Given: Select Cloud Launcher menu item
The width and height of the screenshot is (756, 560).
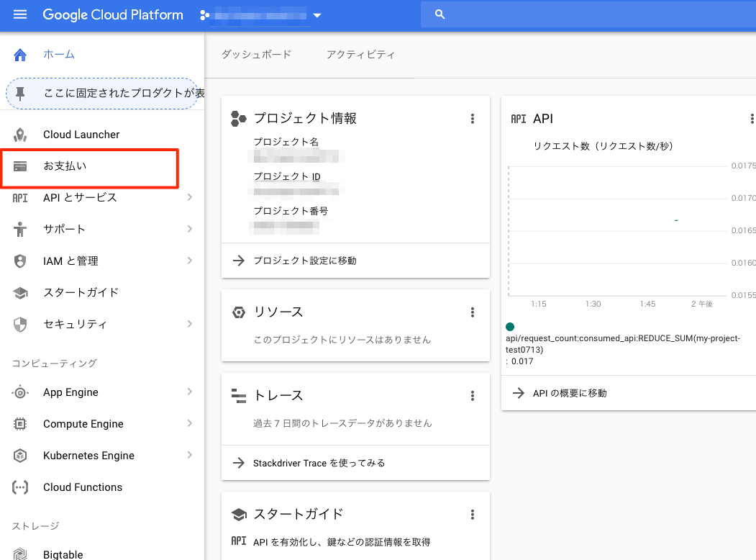Looking at the screenshot, I should (x=81, y=135).
